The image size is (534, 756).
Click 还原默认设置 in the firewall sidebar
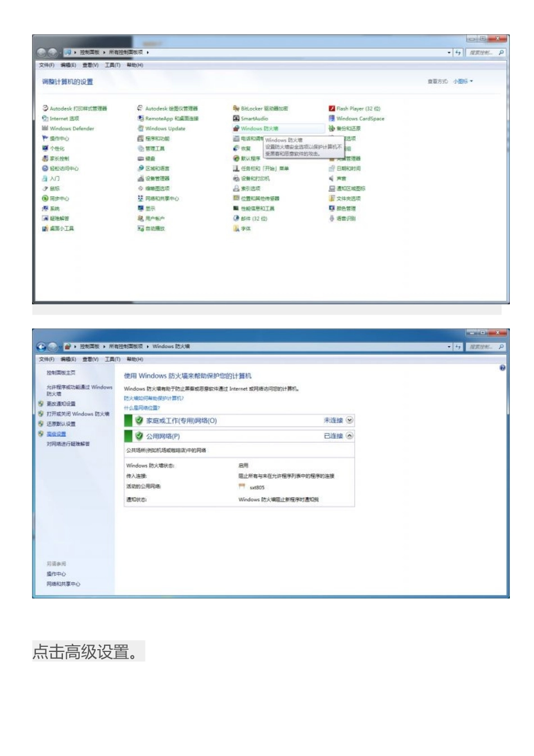61,424
